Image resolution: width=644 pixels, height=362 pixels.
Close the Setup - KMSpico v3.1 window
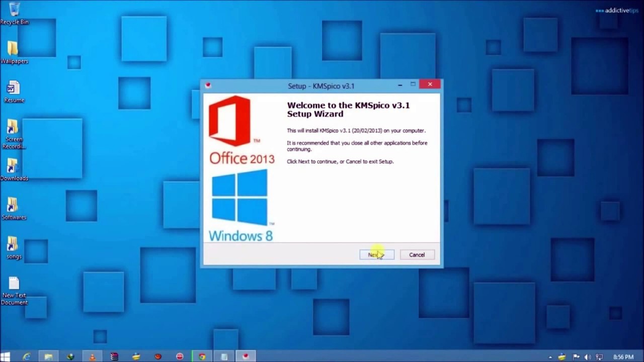[430, 84]
